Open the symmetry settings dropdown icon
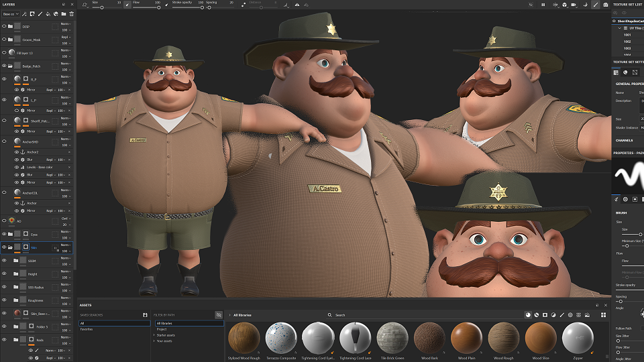Viewport: 644px width, 362px height. click(x=555, y=5)
